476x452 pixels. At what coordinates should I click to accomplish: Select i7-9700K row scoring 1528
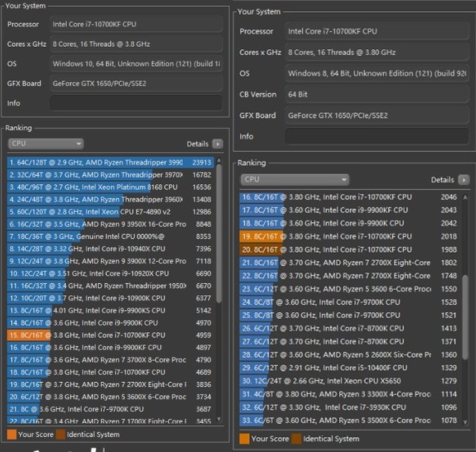350,302
